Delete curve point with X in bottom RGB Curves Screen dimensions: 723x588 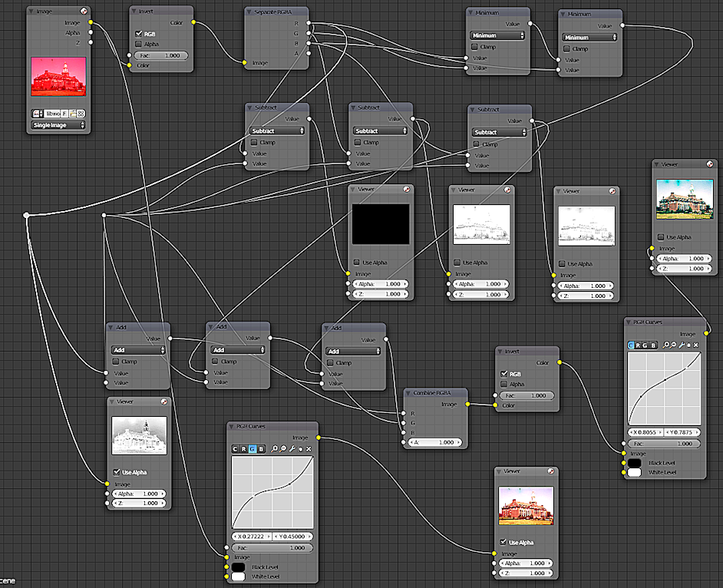tap(309, 448)
